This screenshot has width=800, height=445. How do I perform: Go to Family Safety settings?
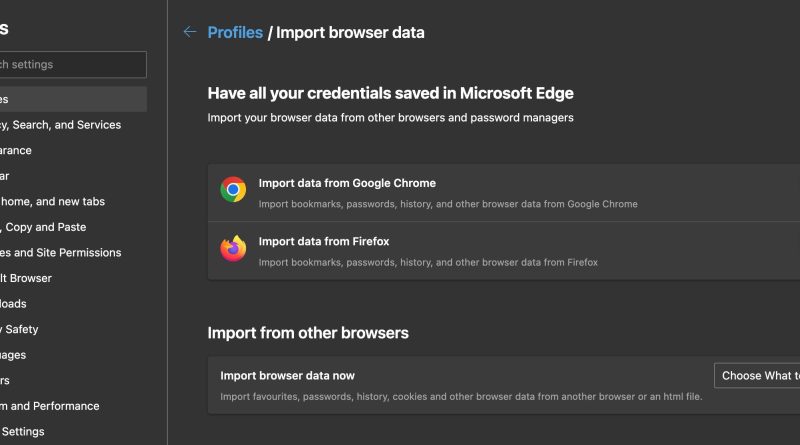[x=19, y=329]
